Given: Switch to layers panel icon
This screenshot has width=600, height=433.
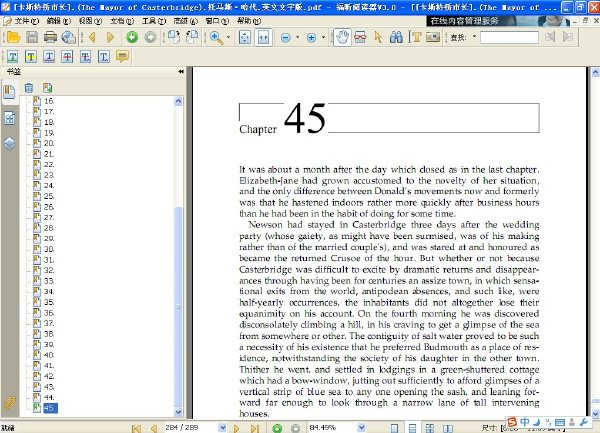Looking at the screenshot, I should [9, 143].
